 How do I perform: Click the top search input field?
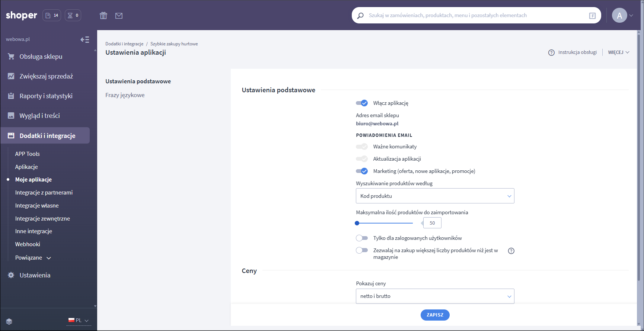(473, 15)
